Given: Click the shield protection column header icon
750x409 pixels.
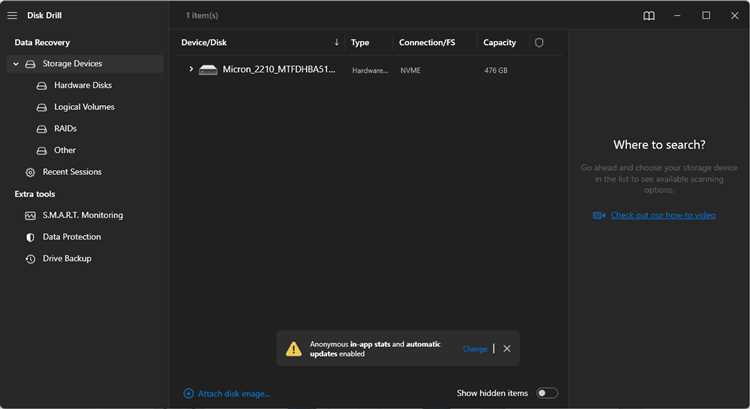Looking at the screenshot, I should click(539, 43).
